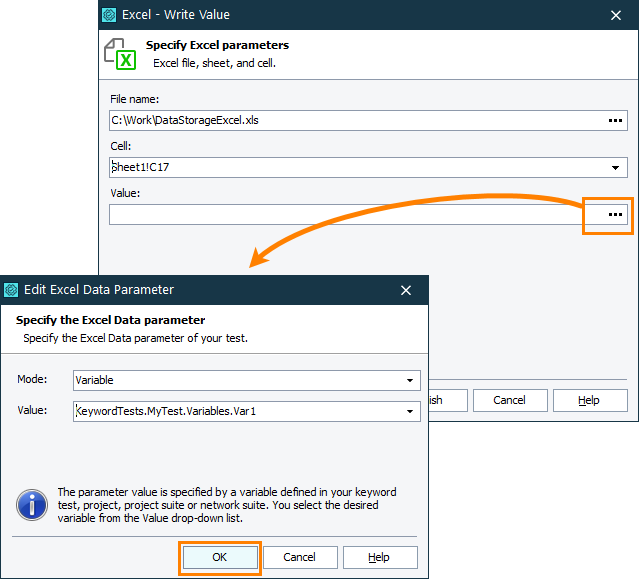Click the partly hidden Finish button in Write Value
Image resolution: width=639 pixels, height=579 pixels.
(x=448, y=401)
